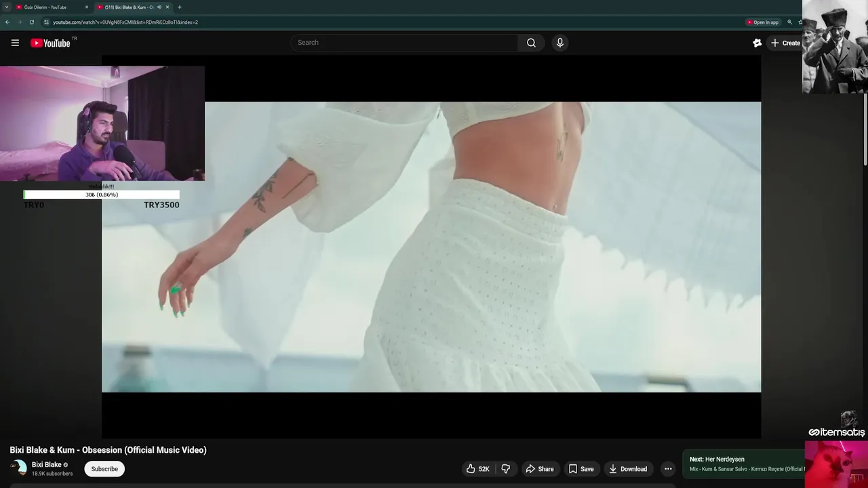Dislike the video with thumbs-down icon
868x488 pixels.
(506, 469)
